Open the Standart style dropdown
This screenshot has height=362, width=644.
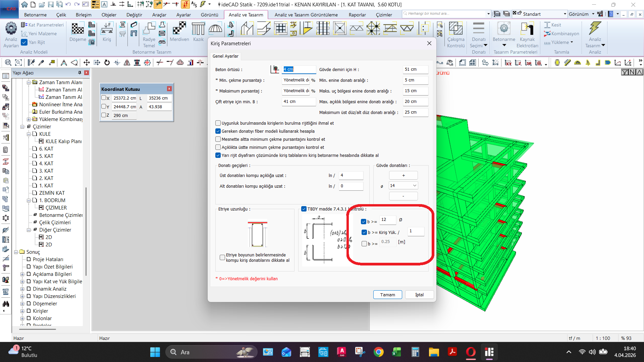coord(565,14)
